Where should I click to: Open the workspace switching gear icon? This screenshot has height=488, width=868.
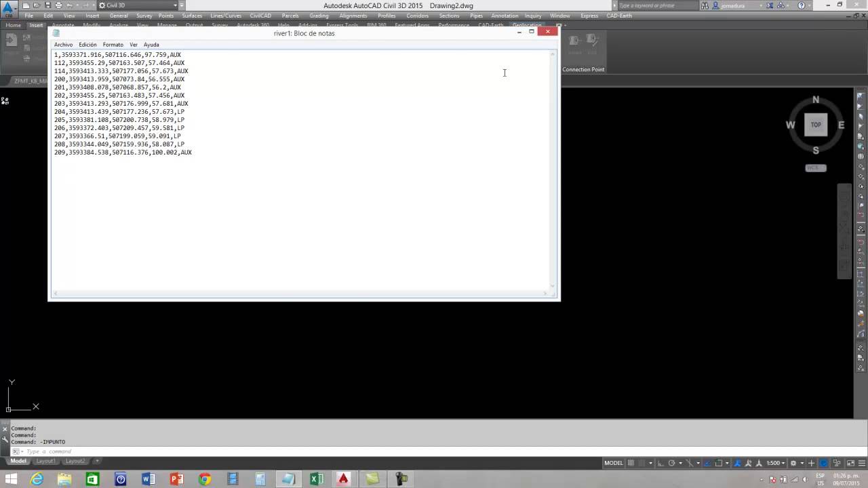[x=793, y=463]
